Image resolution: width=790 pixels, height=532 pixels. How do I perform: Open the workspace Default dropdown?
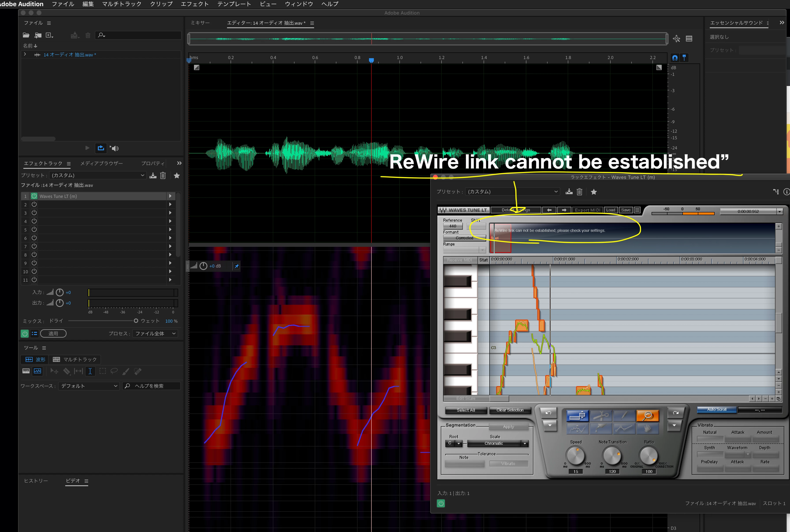89,386
